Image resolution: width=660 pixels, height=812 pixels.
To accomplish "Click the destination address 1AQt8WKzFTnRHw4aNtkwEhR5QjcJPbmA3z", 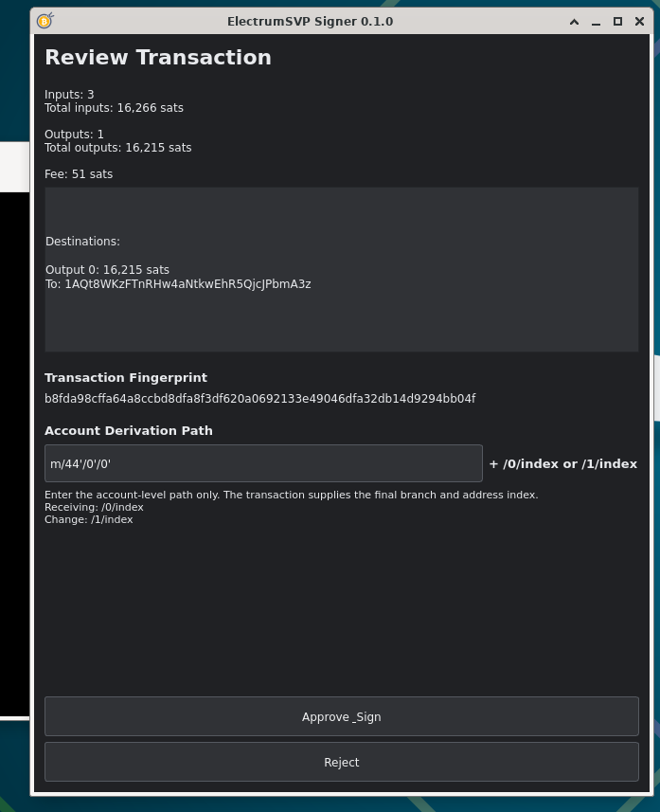I will point(187,284).
